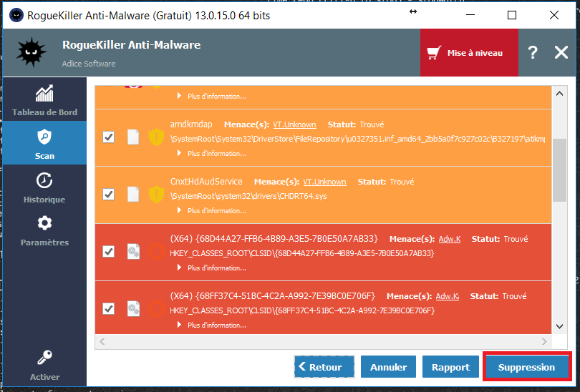The height and width of the screenshot is (392, 580).
Task: Open Paramètres gear icon
Action: coord(44,222)
